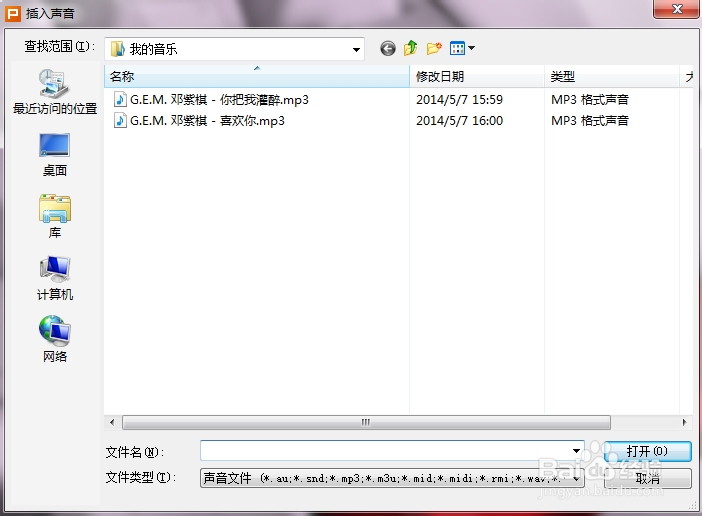Open 查找范围 folder dropdown 我的音乐
This screenshot has height=516, width=702.
pyautogui.click(x=235, y=49)
